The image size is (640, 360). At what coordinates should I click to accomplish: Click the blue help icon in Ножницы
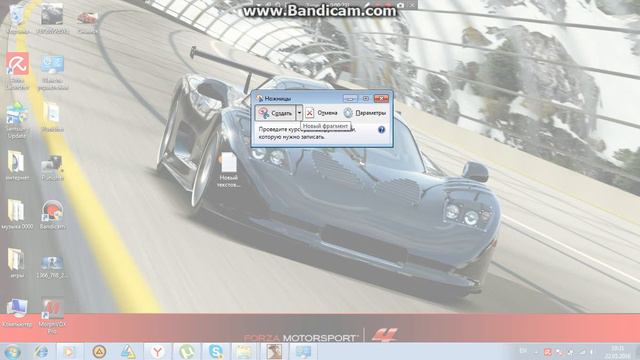[381, 130]
